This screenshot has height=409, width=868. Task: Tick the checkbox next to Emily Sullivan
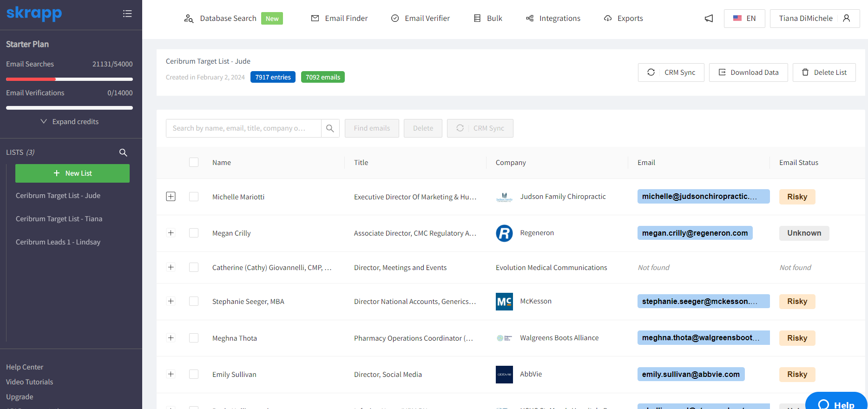(x=194, y=374)
